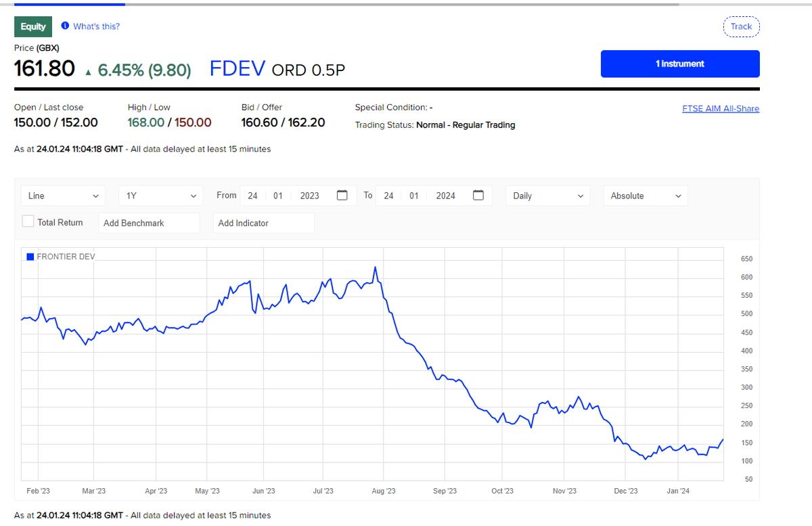The height and width of the screenshot is (526, 812).
Task: Open the chart type dropdown showing Line
Action: pos(62,195)
